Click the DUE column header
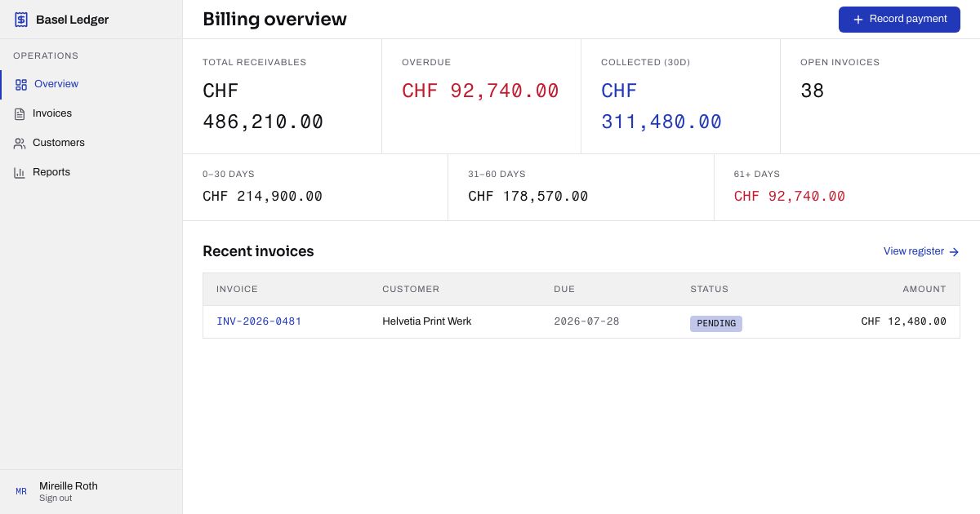The height and width of the screenshot is (514, 980). tap(564, 289)
